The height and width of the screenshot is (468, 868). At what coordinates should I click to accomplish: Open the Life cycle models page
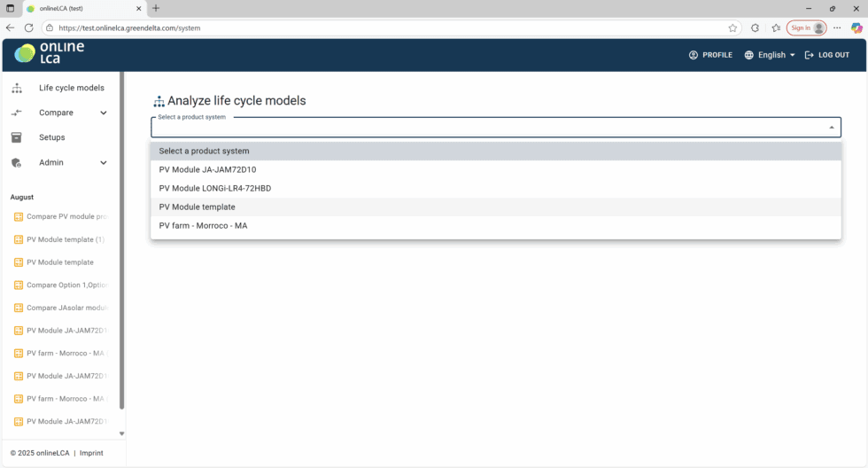71,88
